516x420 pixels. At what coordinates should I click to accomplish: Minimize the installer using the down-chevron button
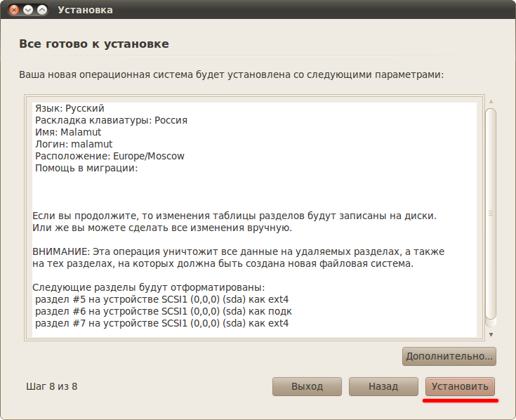point(28,10)
